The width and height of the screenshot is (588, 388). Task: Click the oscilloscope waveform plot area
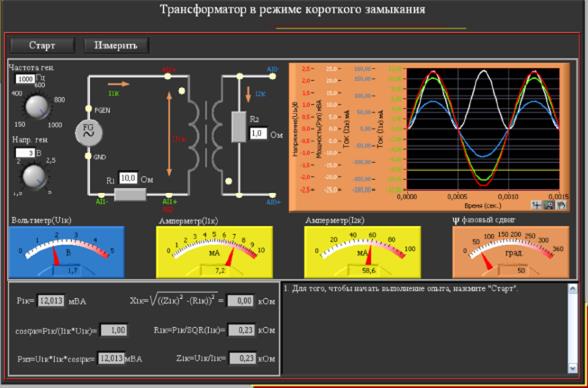click(483, 129)
